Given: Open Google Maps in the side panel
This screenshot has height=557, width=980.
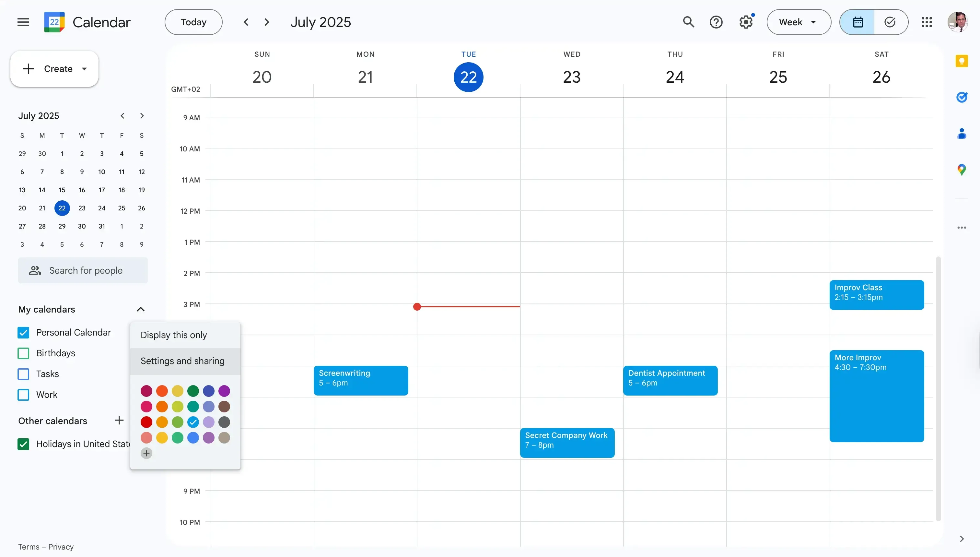Looking at the screenshot, I should [962, 170].
